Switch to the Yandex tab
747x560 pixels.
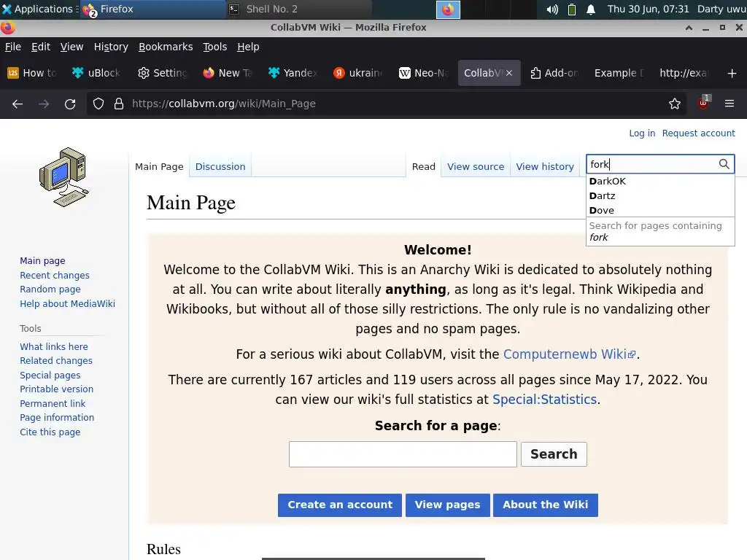point(293,73)
